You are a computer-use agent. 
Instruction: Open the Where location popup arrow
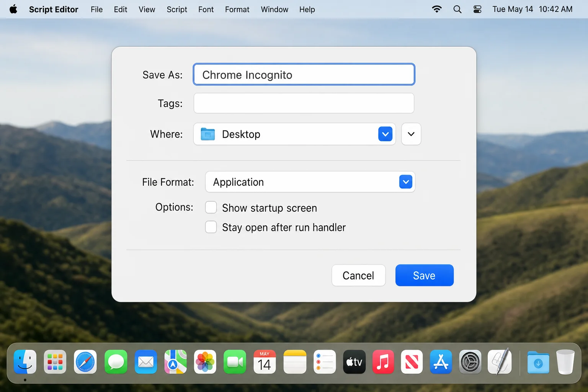click(x=385, y=134)
